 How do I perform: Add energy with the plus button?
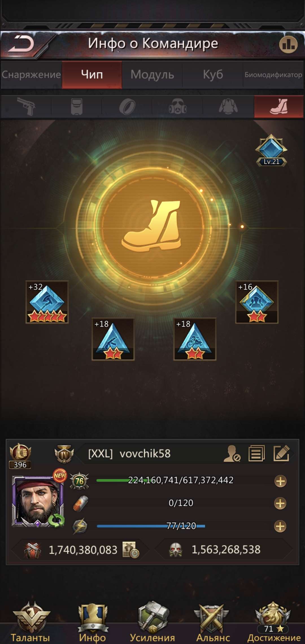tap(280, 526)
